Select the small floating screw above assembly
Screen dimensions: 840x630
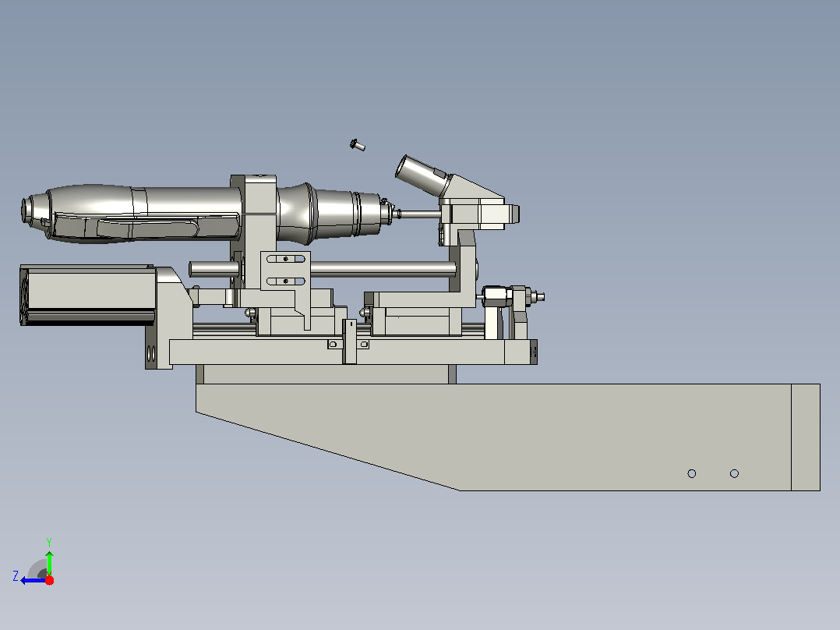[x=358, y=145]
